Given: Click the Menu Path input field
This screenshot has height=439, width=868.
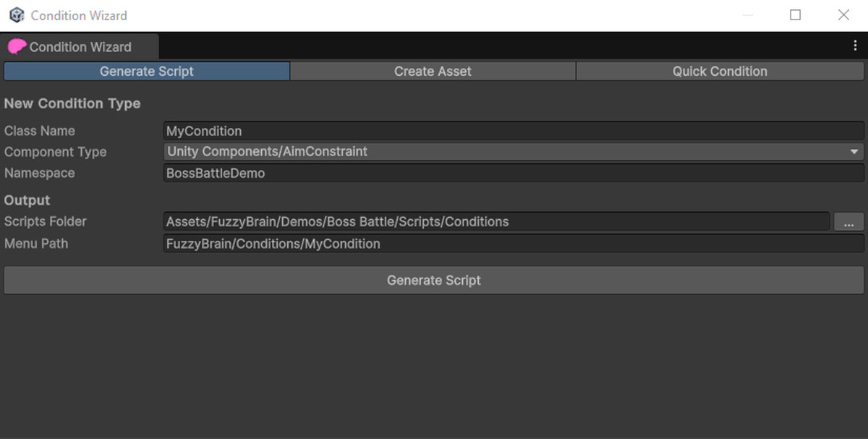Looking at the screenshot, I should click(x=514, y=244).
